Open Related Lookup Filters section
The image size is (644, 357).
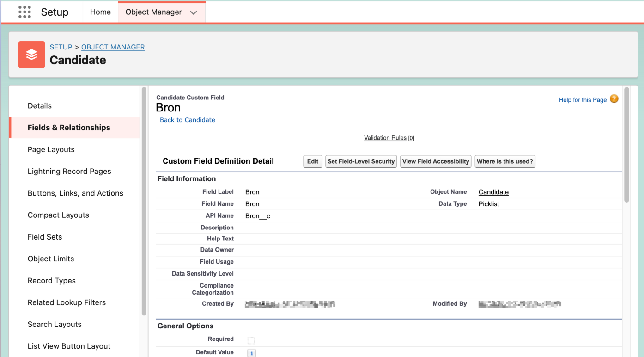67,302
